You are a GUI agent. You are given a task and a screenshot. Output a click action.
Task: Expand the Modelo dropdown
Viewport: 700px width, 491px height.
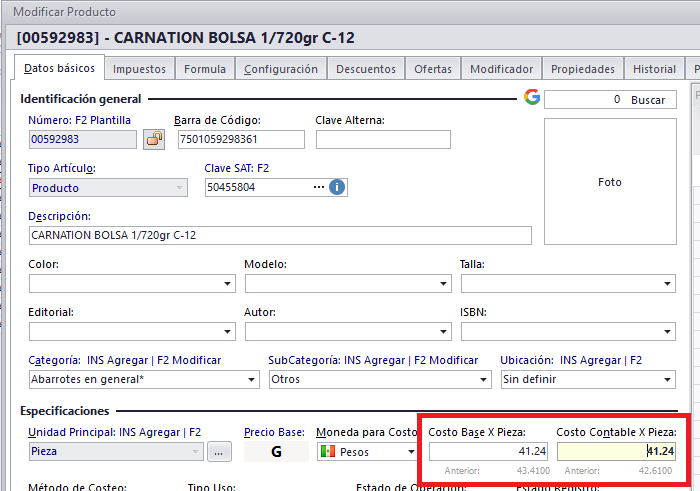[x=444, y=284]
